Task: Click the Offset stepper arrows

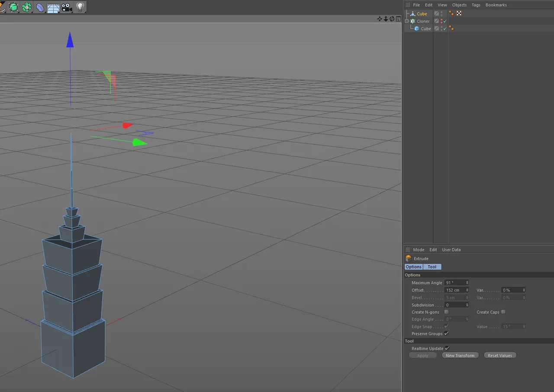Action: pyautogui.click(x=467, y=290)
